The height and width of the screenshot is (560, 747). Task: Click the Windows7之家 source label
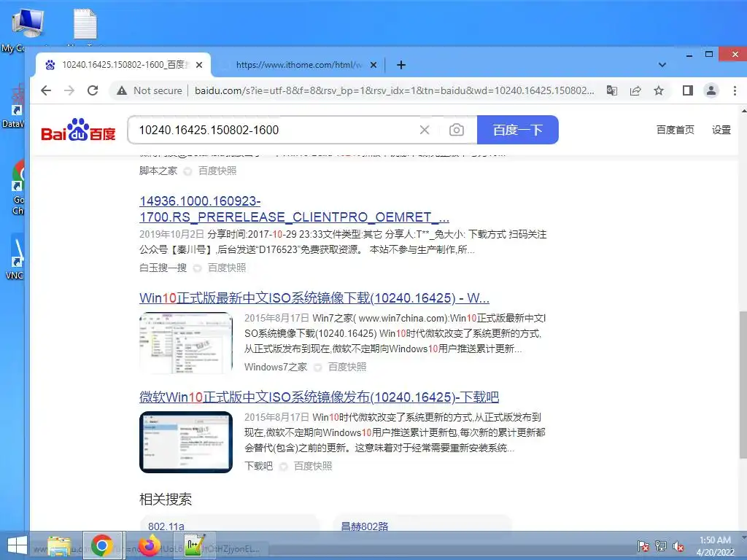[276, 367]
